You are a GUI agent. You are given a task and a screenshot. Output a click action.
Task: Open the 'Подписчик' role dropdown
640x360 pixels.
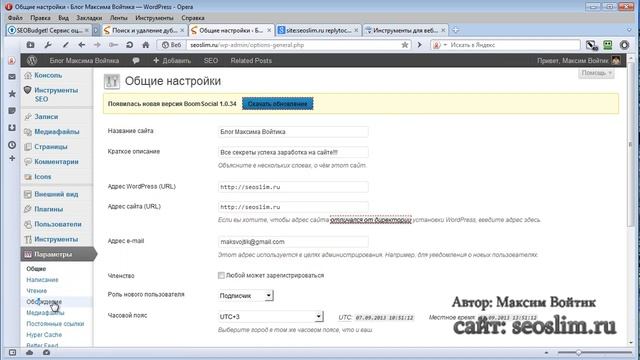(x=245, y=296)
